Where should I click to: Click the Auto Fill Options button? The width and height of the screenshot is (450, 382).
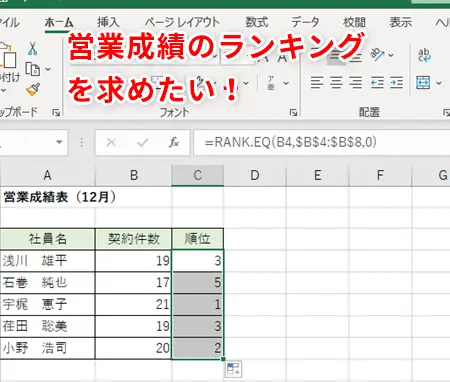233,369
